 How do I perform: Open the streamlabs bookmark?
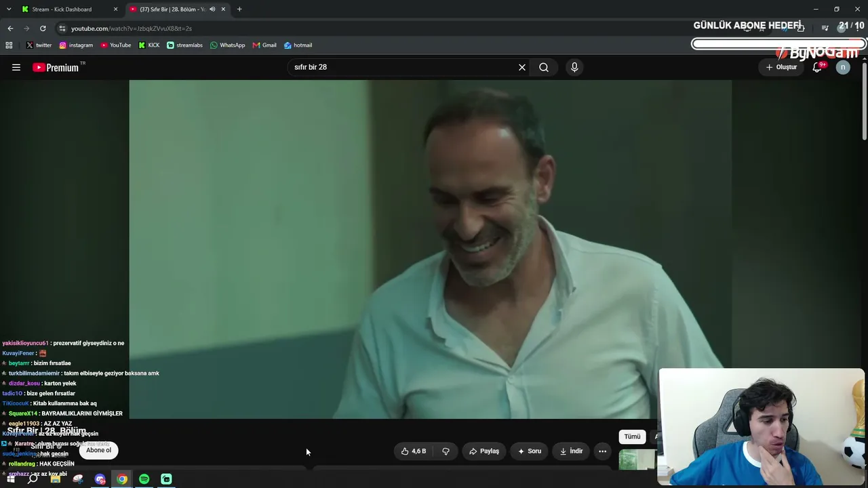[184, 45]
